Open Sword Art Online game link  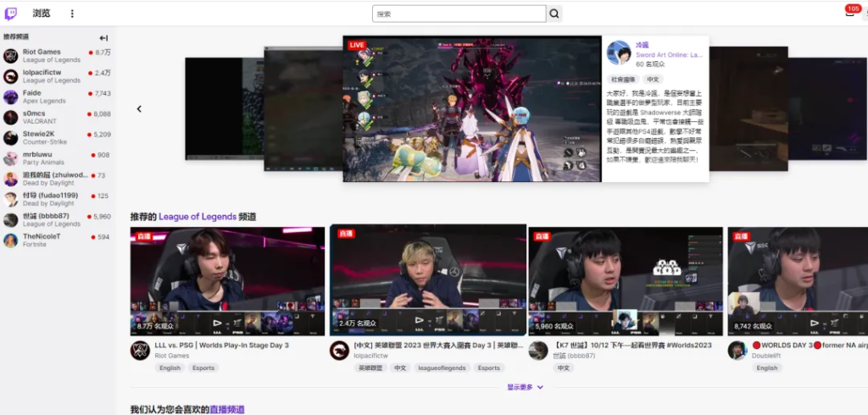670,55
